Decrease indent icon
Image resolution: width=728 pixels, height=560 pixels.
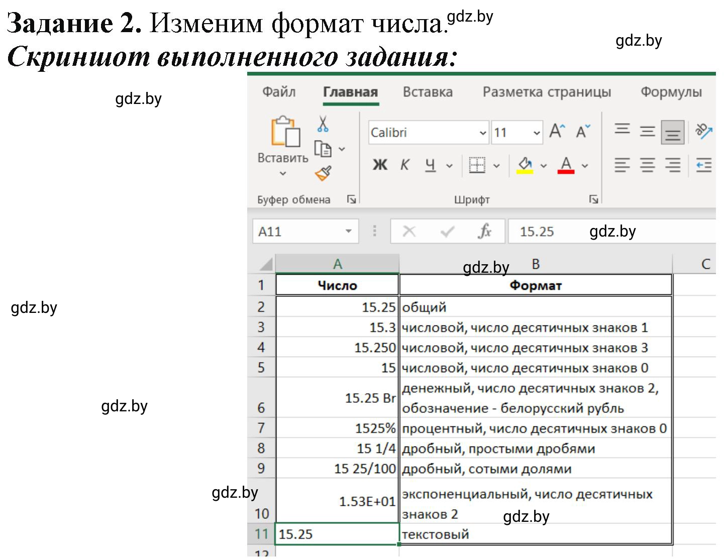[x=704, y=165]
